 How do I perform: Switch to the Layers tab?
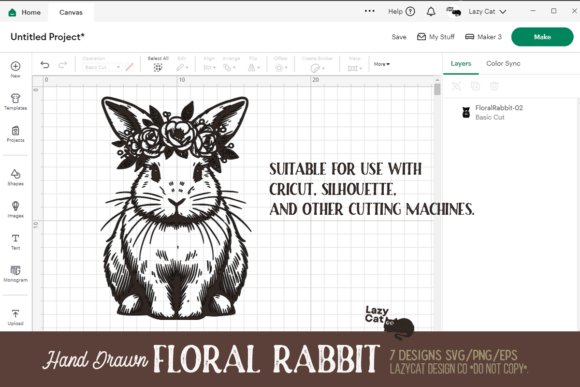[461, 64]
